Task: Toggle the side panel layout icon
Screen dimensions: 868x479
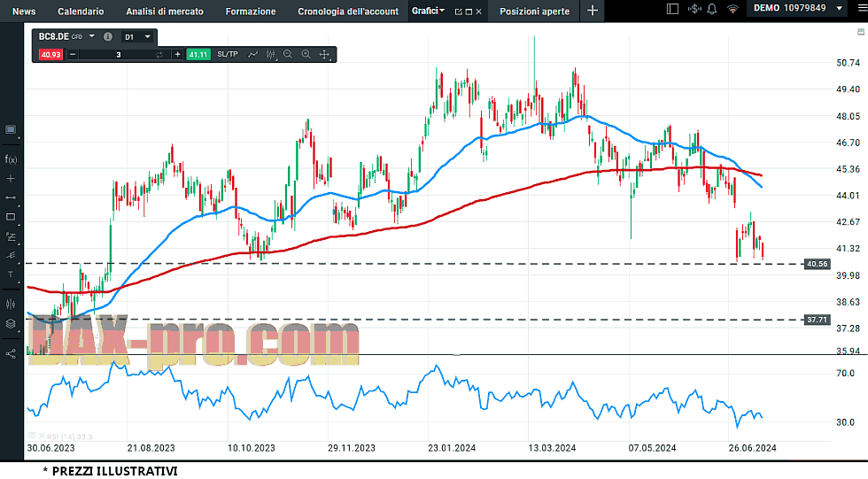Action: pyautogui.click(x=672, y=9)
